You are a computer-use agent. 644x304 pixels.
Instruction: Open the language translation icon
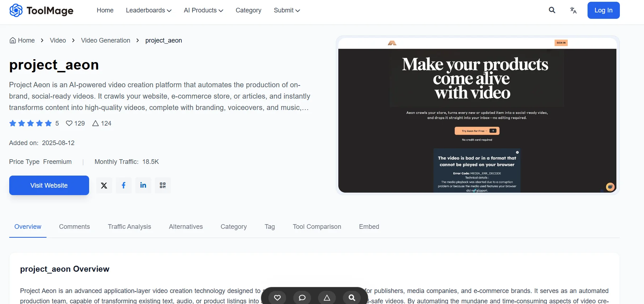[x=573, y=10]
